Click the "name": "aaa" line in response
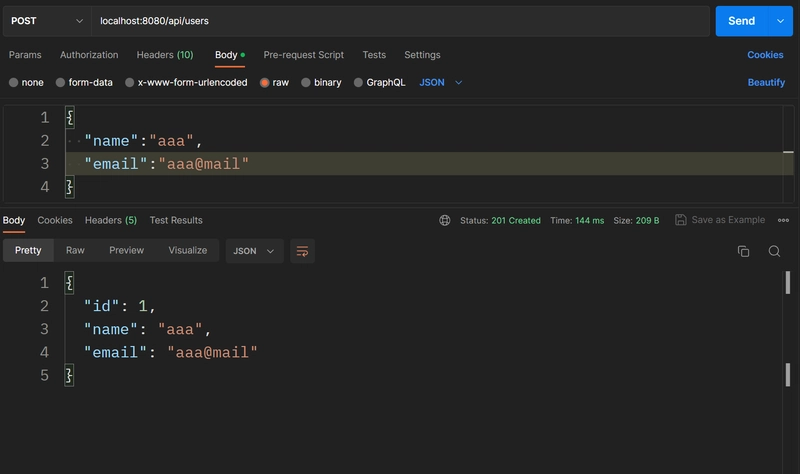Image resolution: width=800 pixels, height=474 pixels. (x=147, y=329)
